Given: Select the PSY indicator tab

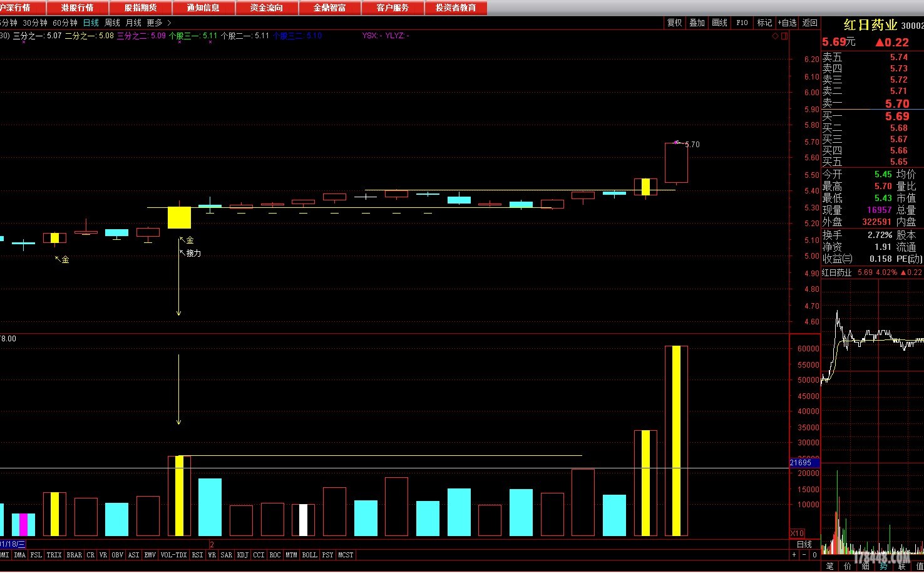Looking at the screenshot, I should 328,555.
